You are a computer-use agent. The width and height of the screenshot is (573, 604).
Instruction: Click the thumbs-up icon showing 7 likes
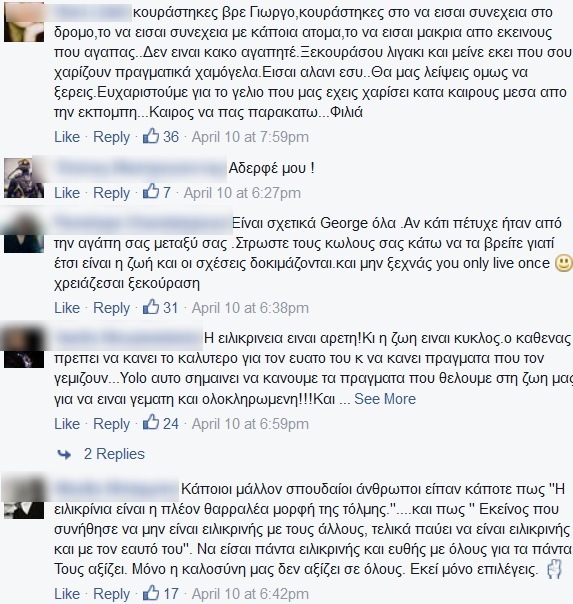pyautogui.click(x=151, y=192)
